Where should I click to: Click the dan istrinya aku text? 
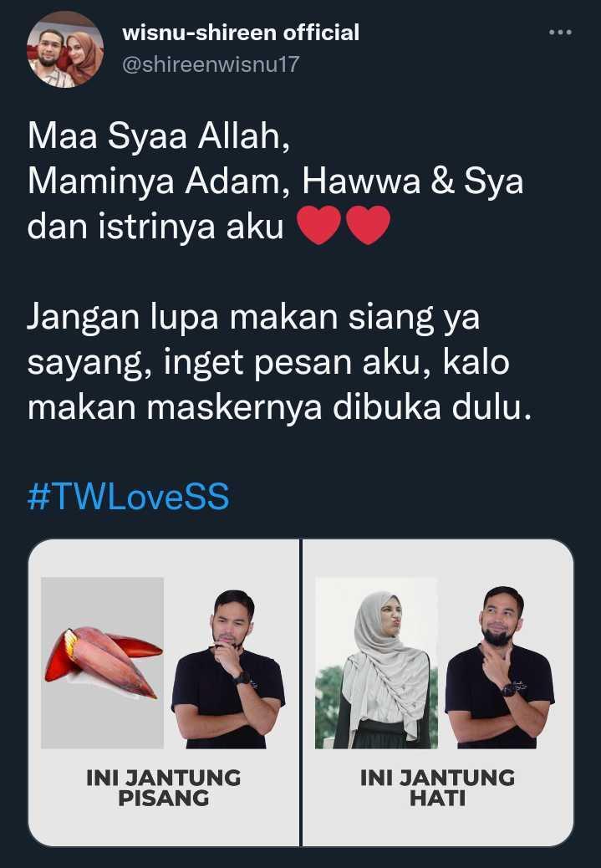(155, 227)
